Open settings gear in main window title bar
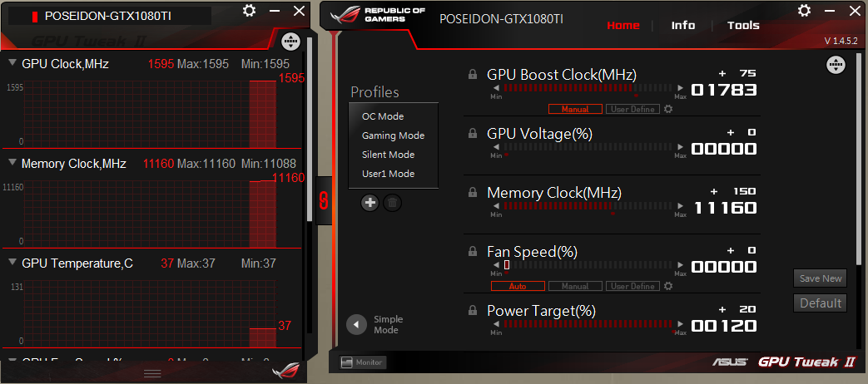The width and height of the screenshot is (868, 384). [804, 10]
